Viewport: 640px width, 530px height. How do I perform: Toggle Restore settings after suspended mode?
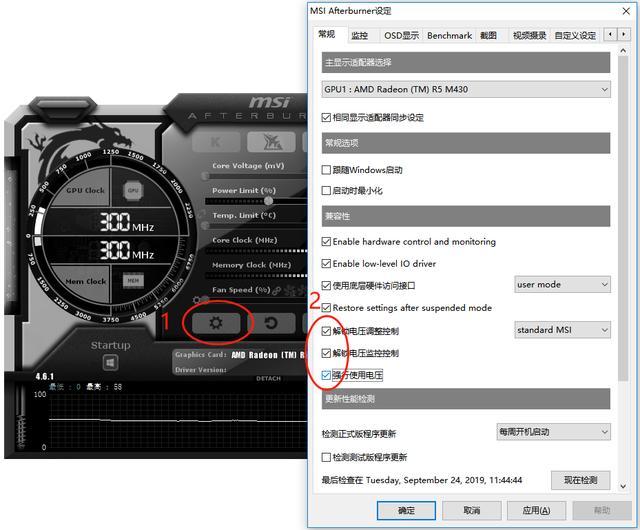(x=326, y=308)
